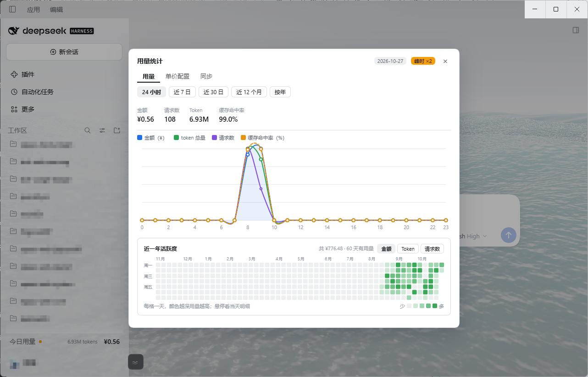This screenshot has width=588, height=377.
Task: Click the deepseek whale logo
Action: [14, 31]
